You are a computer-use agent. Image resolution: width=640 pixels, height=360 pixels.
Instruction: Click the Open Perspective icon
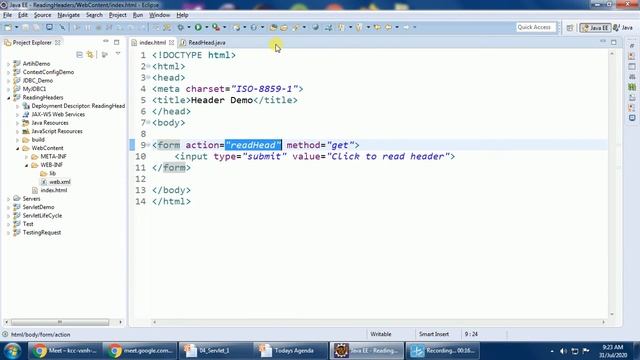(x=570, y=28)
